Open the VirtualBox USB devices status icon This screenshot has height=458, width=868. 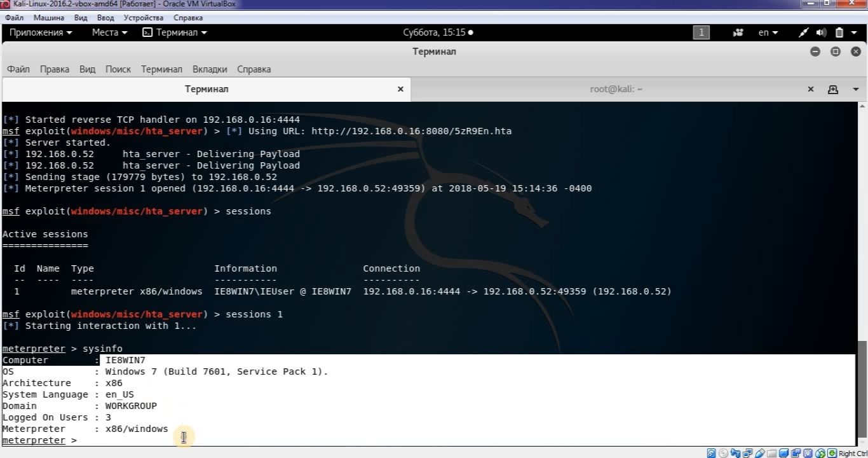pos(760,454)
